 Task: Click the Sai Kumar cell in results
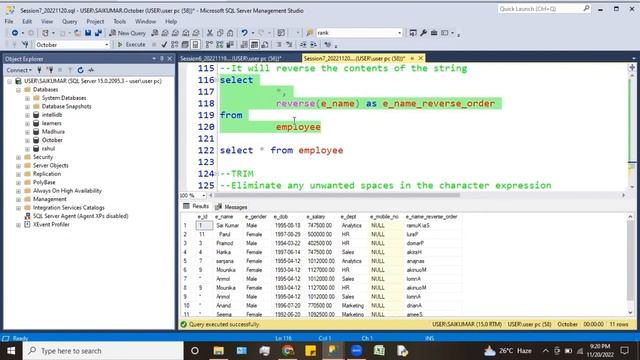click(x=227, y=225)
